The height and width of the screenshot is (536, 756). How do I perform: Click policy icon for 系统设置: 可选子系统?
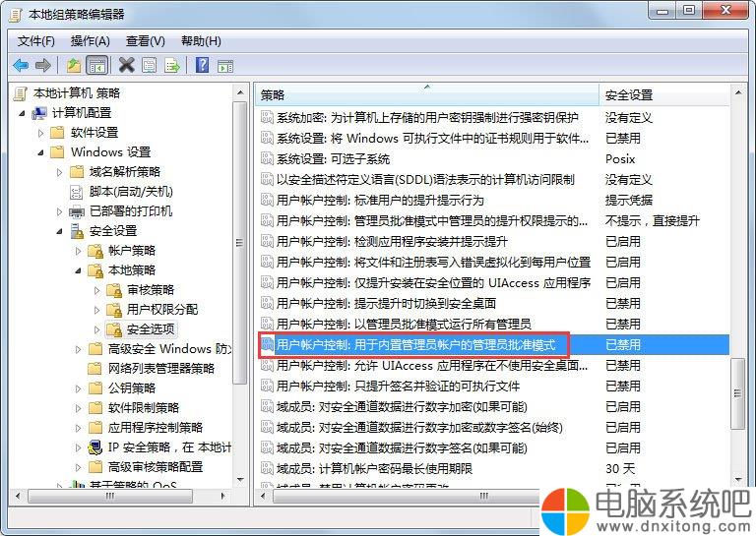coord(267,158)
